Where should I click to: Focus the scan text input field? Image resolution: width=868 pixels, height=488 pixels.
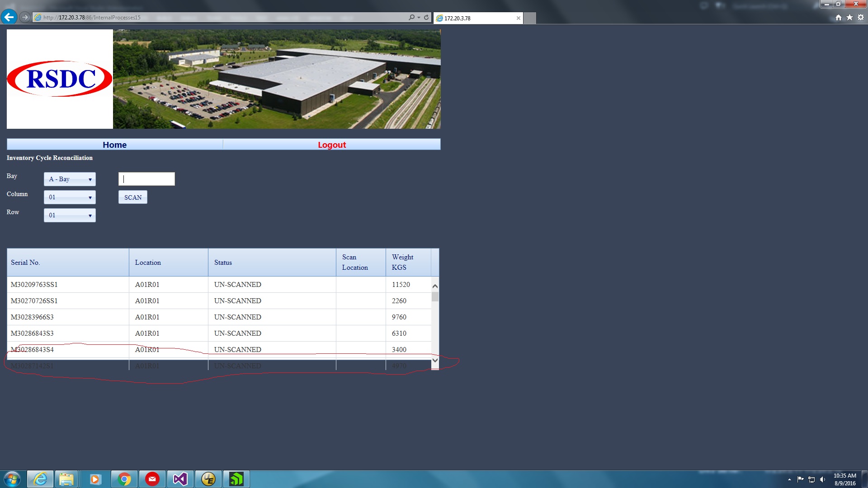click(146, 179)
